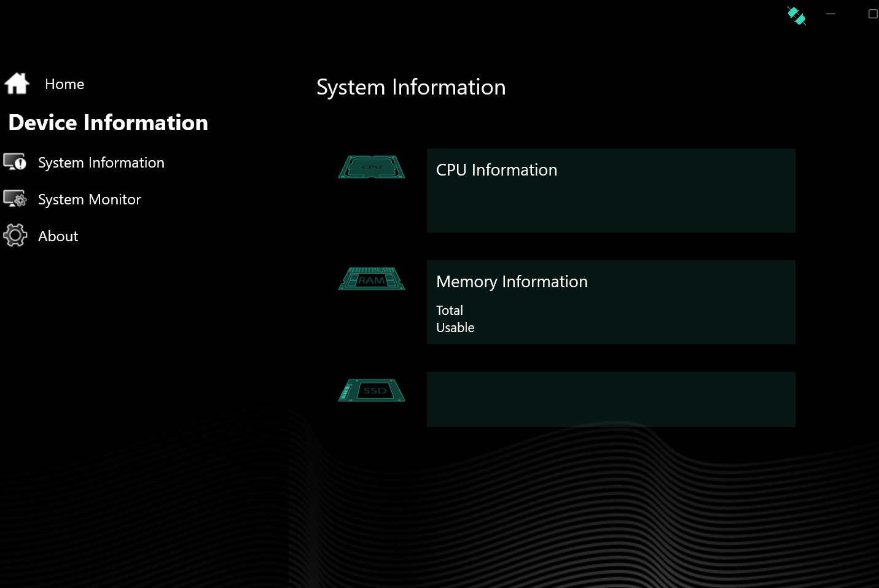Click the Total memory label

pyautogui.click(x=450, y=310)
